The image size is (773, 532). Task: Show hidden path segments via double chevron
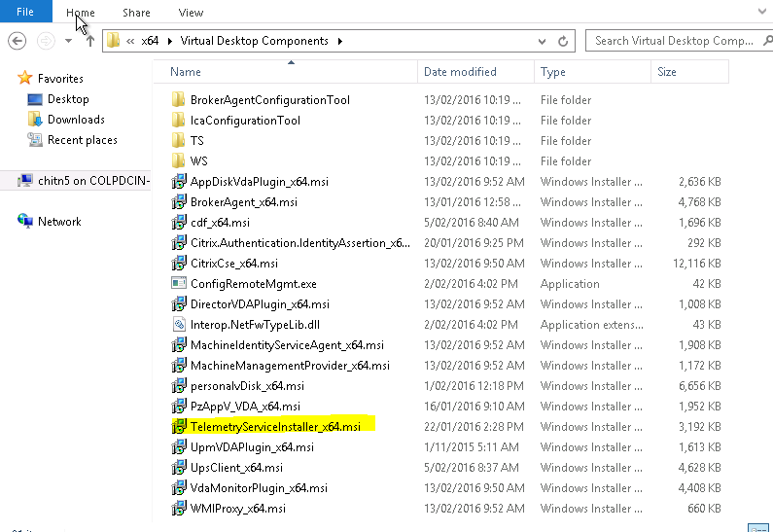pyautogui.click(x=130, y=41)
